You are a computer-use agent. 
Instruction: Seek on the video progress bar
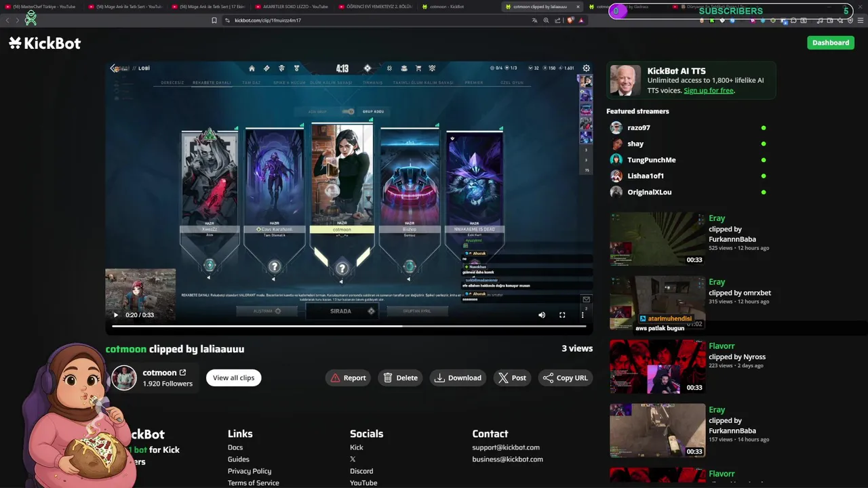pos(349,326)
